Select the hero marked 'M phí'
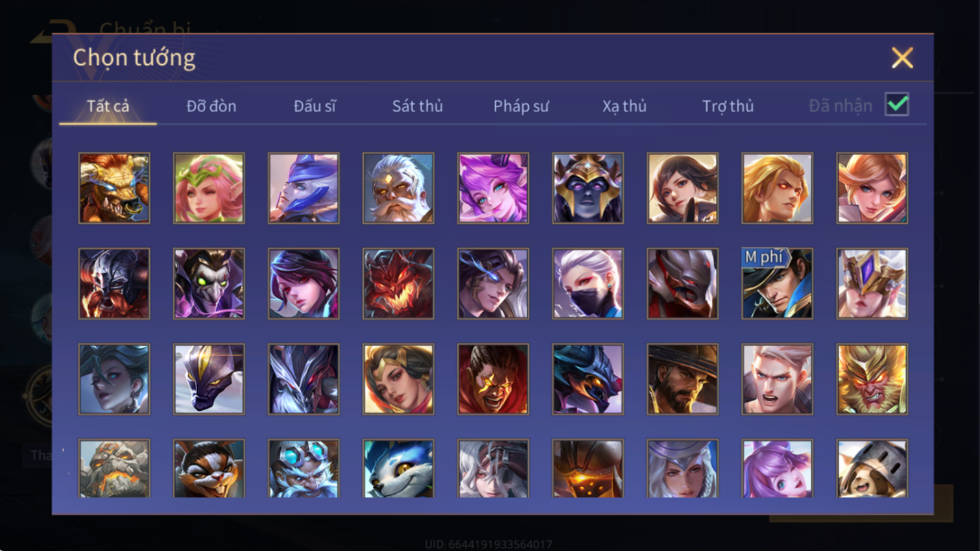 click(x=777, y=284)
